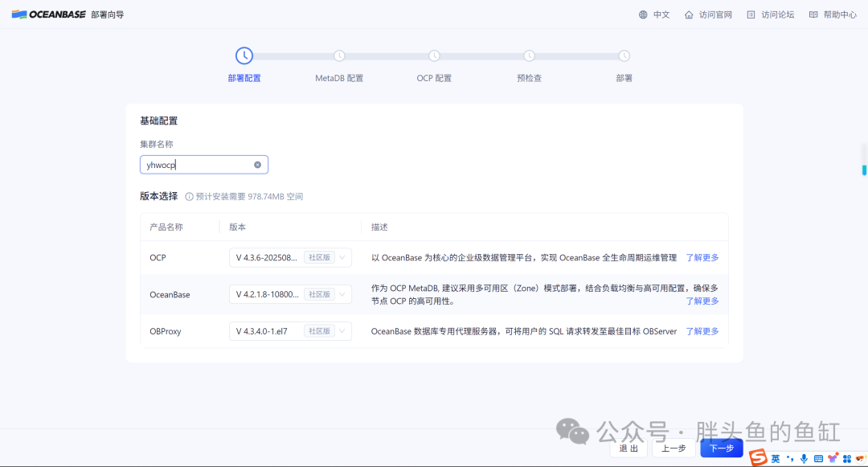Expand the OceanBase version dropdown

coord(290,294)
